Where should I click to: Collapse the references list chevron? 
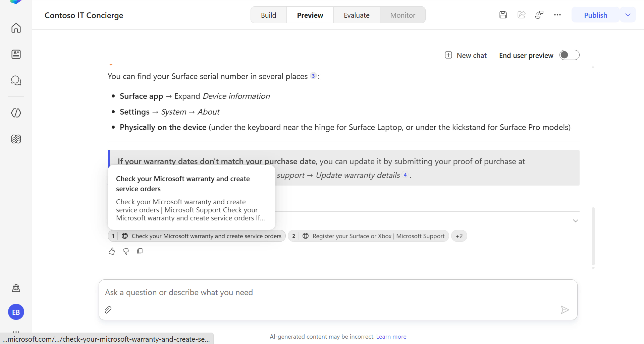pyautogui.click(x=576, y=221)
